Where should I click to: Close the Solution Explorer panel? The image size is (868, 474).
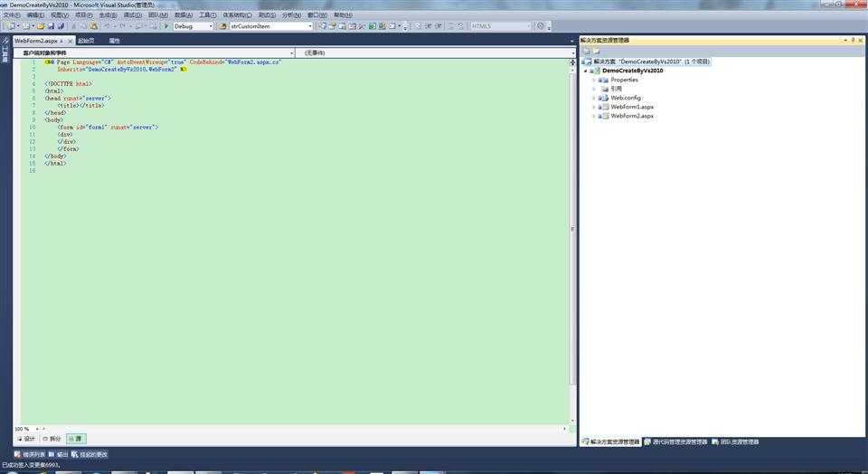[860, 40]
